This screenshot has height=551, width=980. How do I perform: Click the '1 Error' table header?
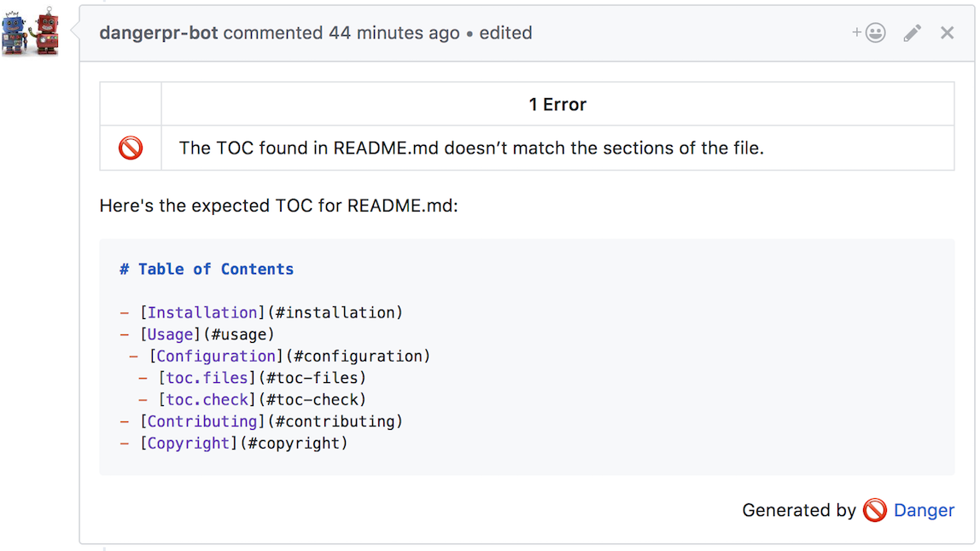557,105
